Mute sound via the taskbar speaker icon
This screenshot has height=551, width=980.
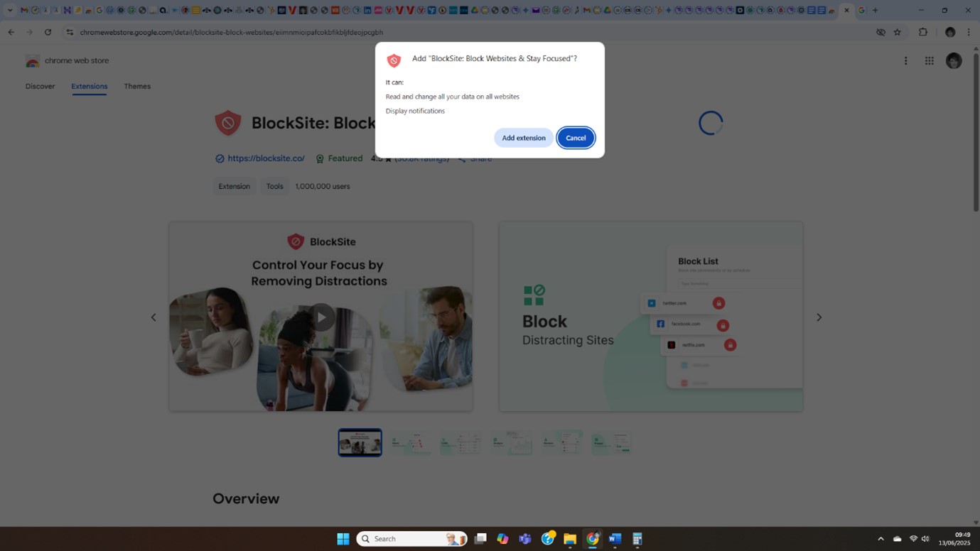pos(925,538)
